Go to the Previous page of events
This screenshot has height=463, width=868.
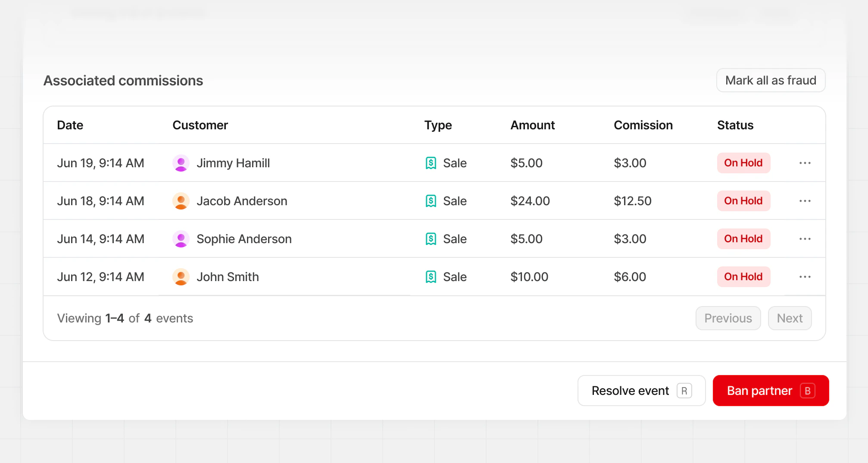pos(728,318)
